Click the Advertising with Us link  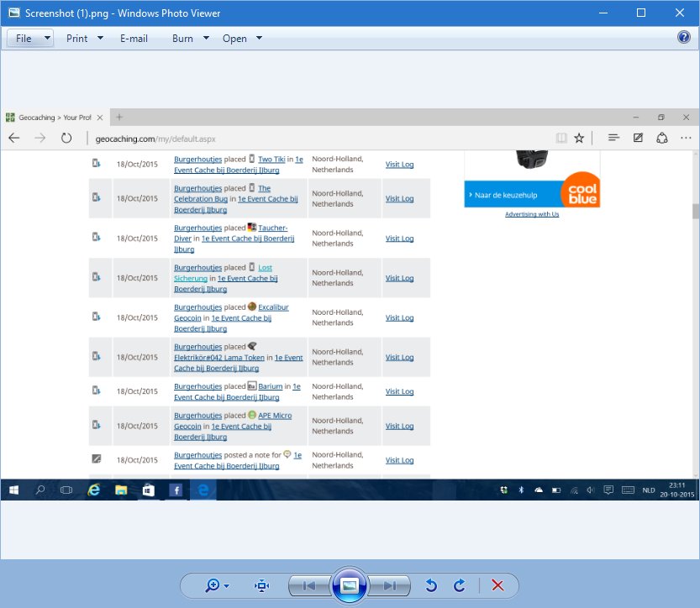(x=532, y=214)
